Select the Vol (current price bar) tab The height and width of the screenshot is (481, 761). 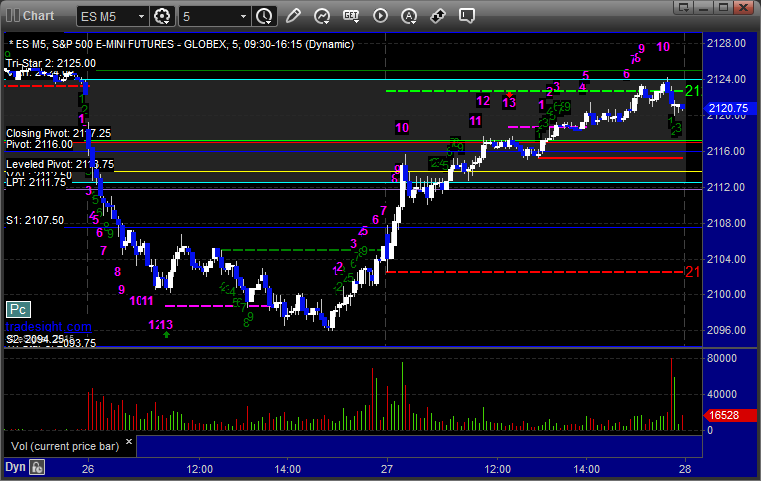click(x=65, y=446)
